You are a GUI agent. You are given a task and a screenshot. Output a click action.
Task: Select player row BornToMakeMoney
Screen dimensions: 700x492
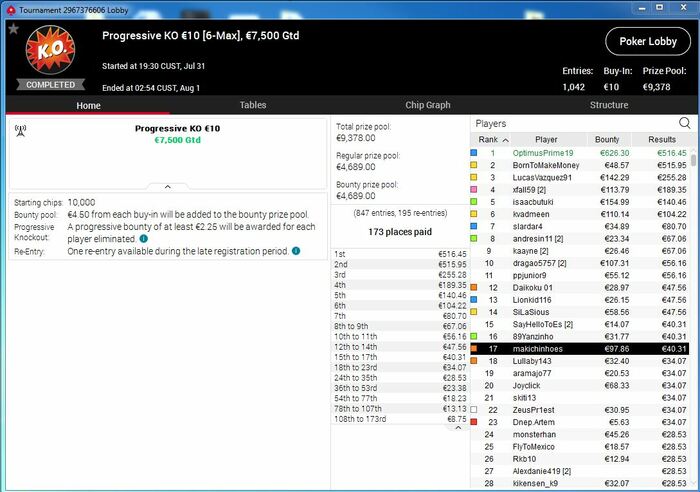(579, 165)
